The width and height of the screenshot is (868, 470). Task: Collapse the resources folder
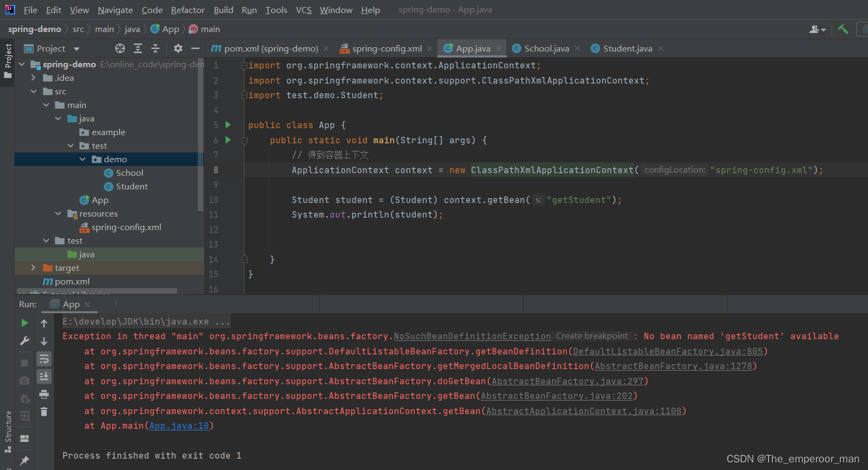(58, 213)
